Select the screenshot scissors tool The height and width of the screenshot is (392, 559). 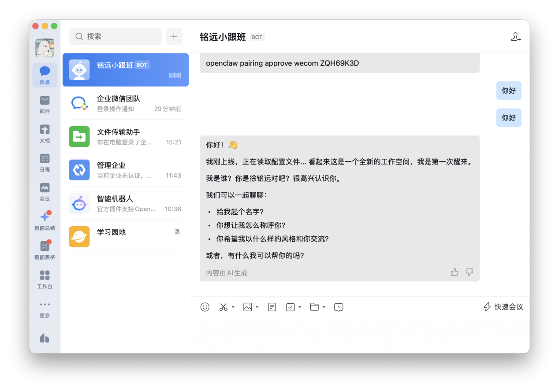pos(224,307)
